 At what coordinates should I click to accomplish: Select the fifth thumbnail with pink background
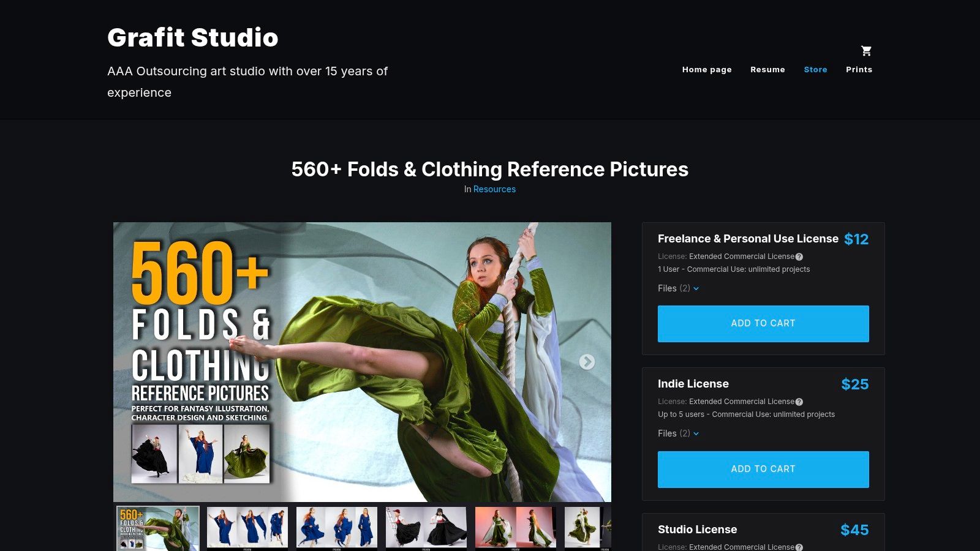coord(516,528)
